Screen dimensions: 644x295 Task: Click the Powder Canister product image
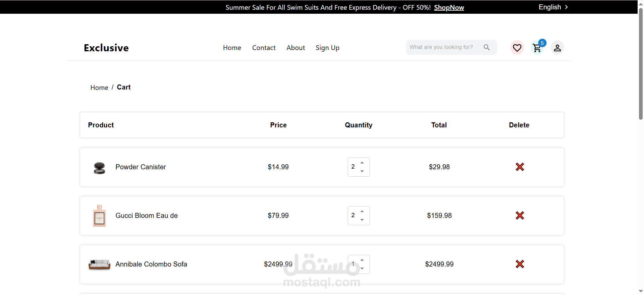click(99, 168)
